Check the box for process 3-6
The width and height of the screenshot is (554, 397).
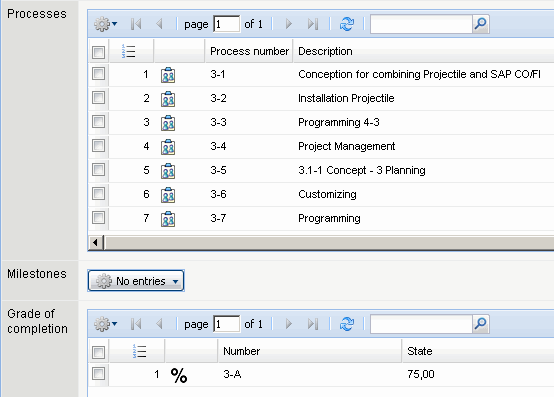point(98,194)
